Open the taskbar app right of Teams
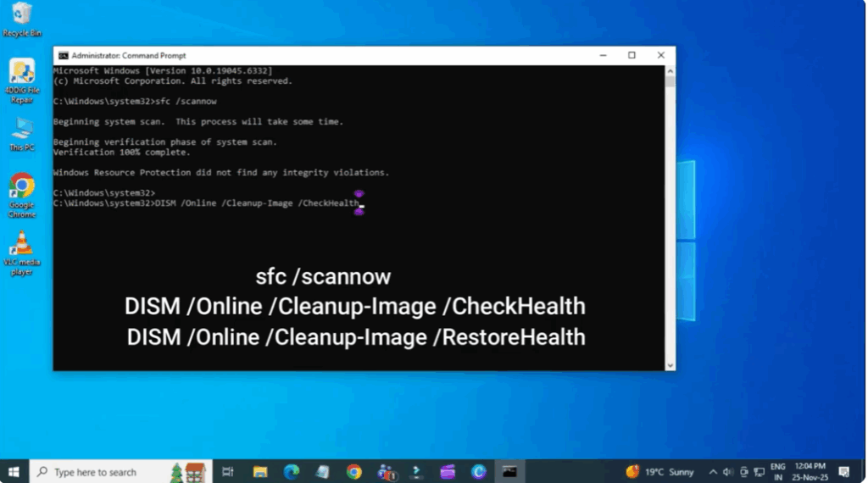This screenshot has height=483, width=868. [416, 472]
